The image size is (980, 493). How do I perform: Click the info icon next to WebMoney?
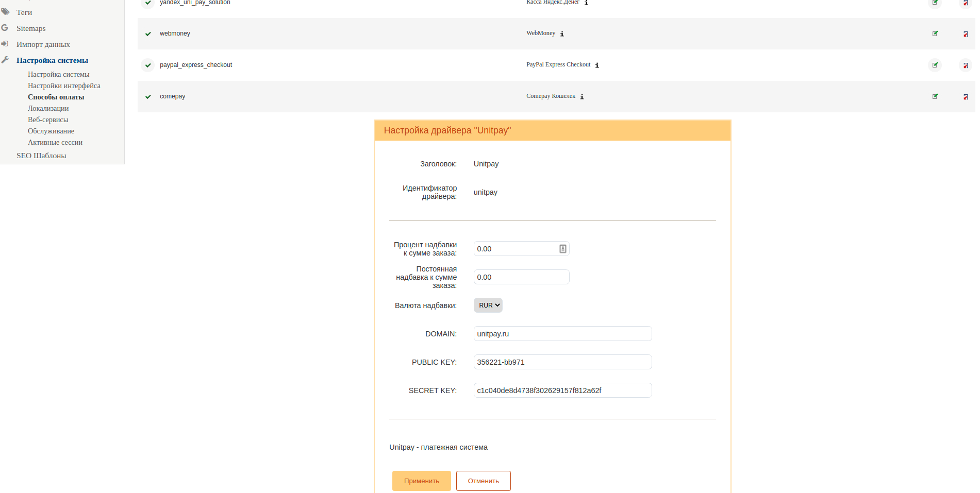click(562, 34)
